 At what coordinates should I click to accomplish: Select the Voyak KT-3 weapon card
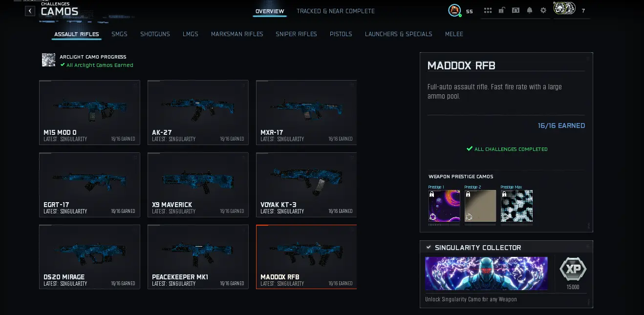coord(306,185)
